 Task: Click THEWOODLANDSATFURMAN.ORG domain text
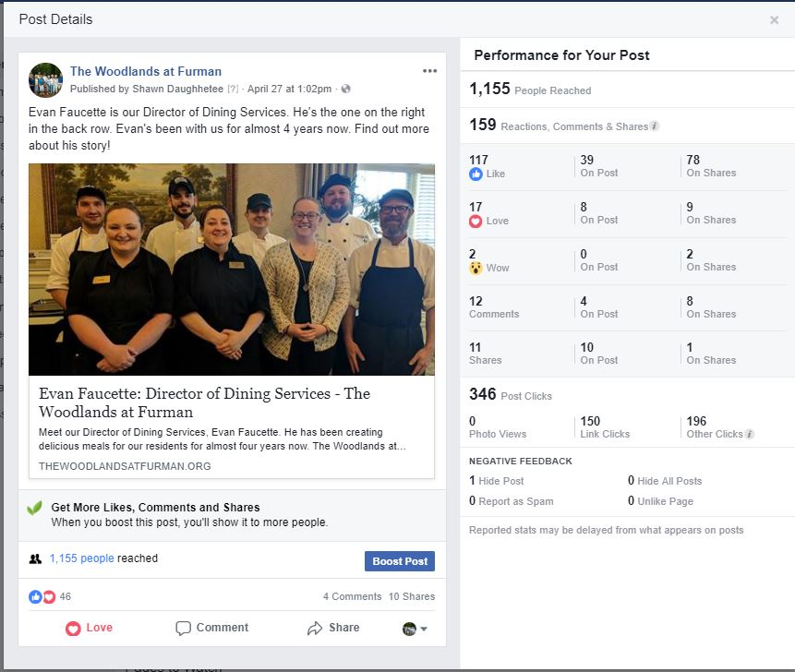point(125,466)
